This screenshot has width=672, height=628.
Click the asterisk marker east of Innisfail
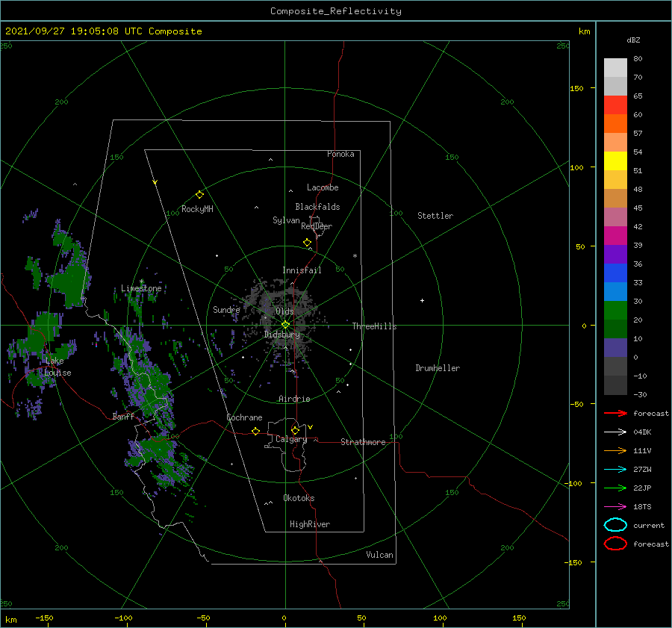click(x=355, y=256)
